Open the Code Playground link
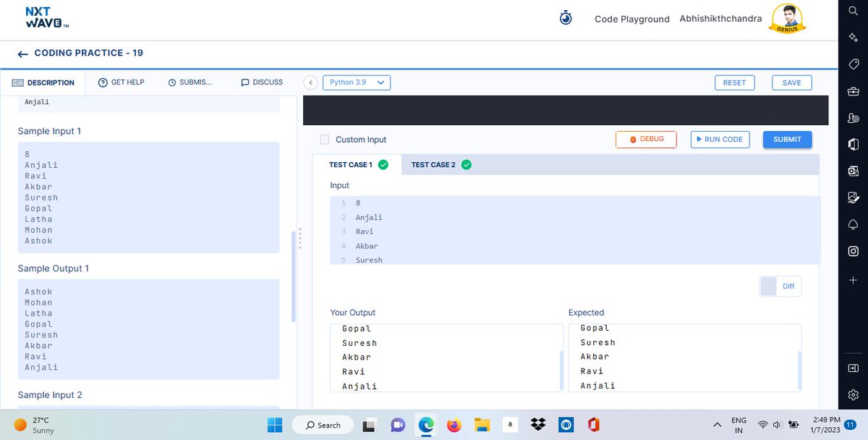868x440 pixels. [632, 20]
